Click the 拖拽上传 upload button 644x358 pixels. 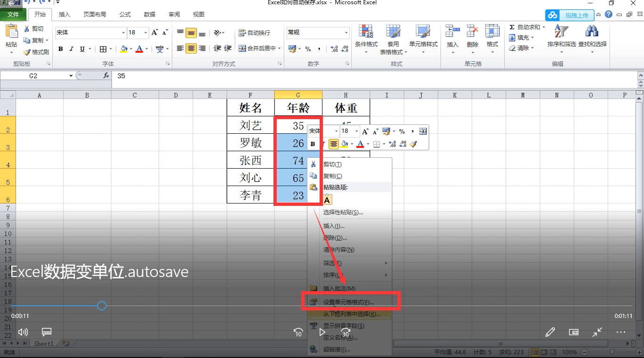(570, 15)
